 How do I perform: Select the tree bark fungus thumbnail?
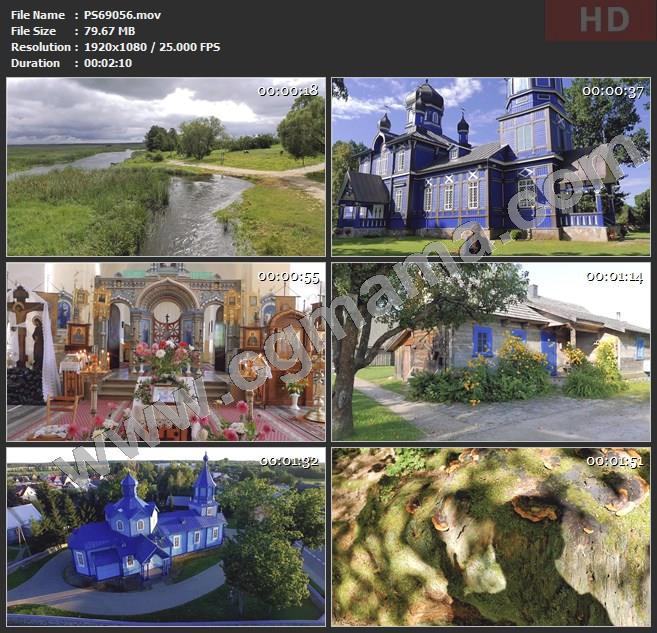point(490,537)
